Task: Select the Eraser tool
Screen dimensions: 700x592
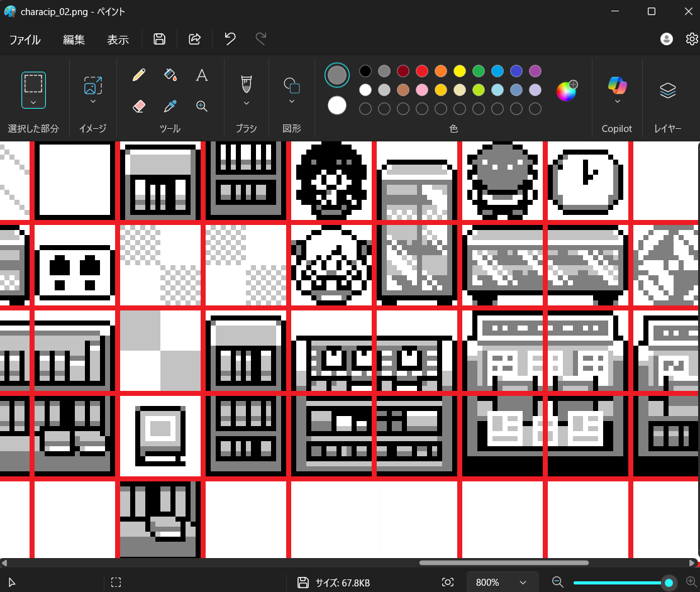Action: pos(139,106)
